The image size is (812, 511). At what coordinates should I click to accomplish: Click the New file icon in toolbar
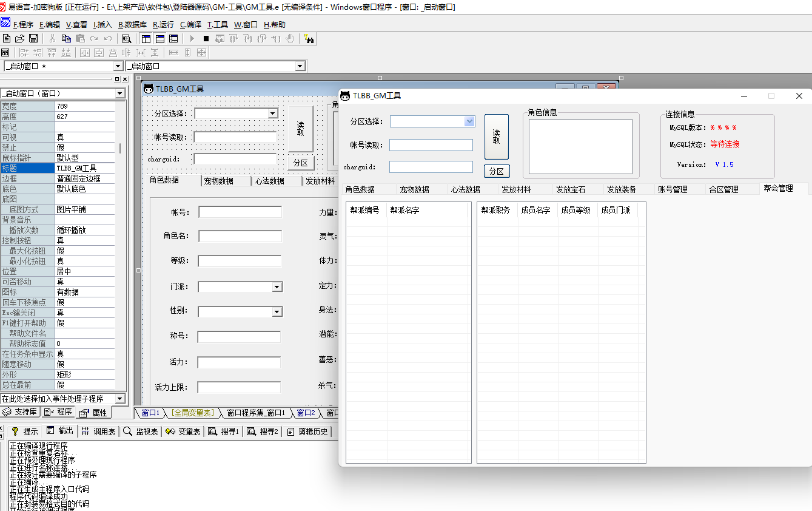pyautogui.click(x=7, y=38)
